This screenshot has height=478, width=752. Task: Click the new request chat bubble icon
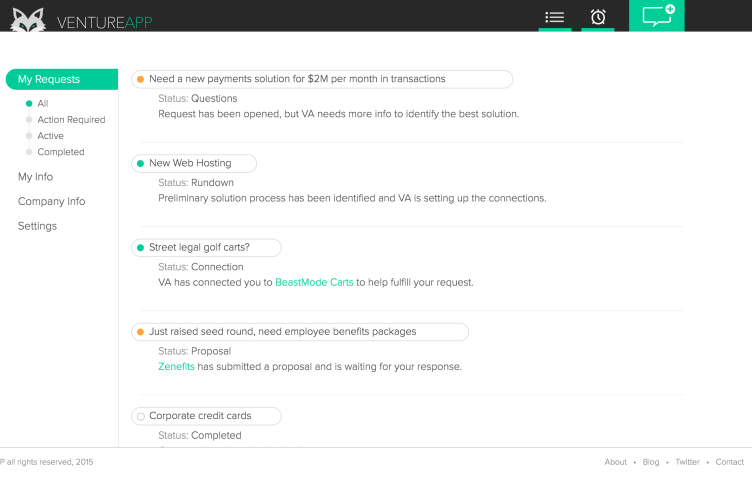[x=657, y=16]
